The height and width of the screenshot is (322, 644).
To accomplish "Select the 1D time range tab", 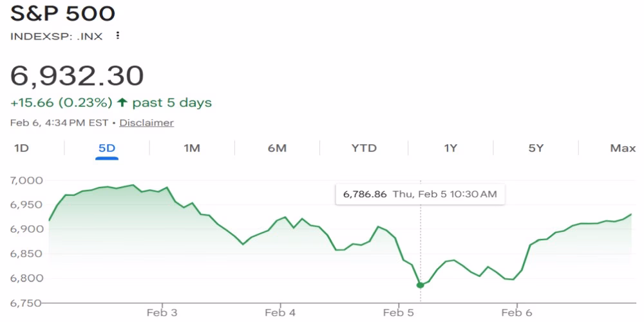I will pos(21,148).
